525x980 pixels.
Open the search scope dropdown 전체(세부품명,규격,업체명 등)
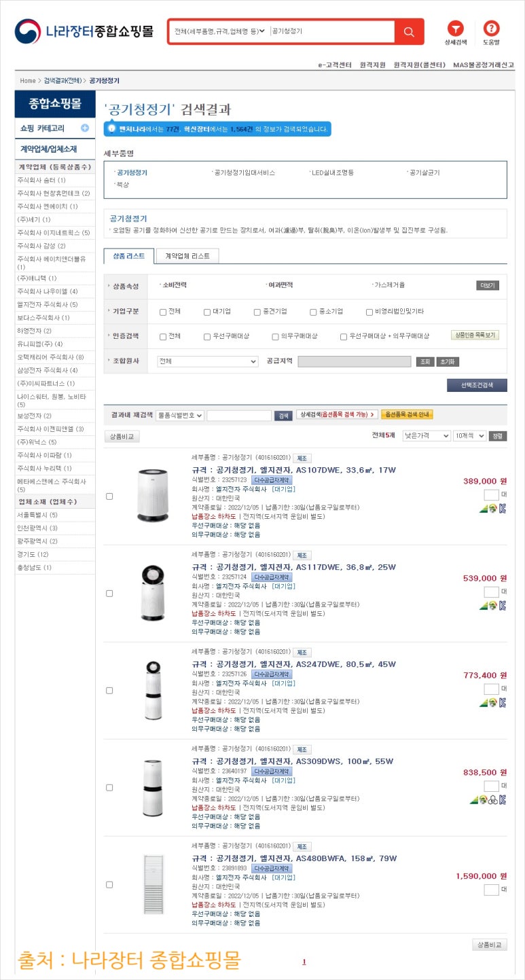219,31
